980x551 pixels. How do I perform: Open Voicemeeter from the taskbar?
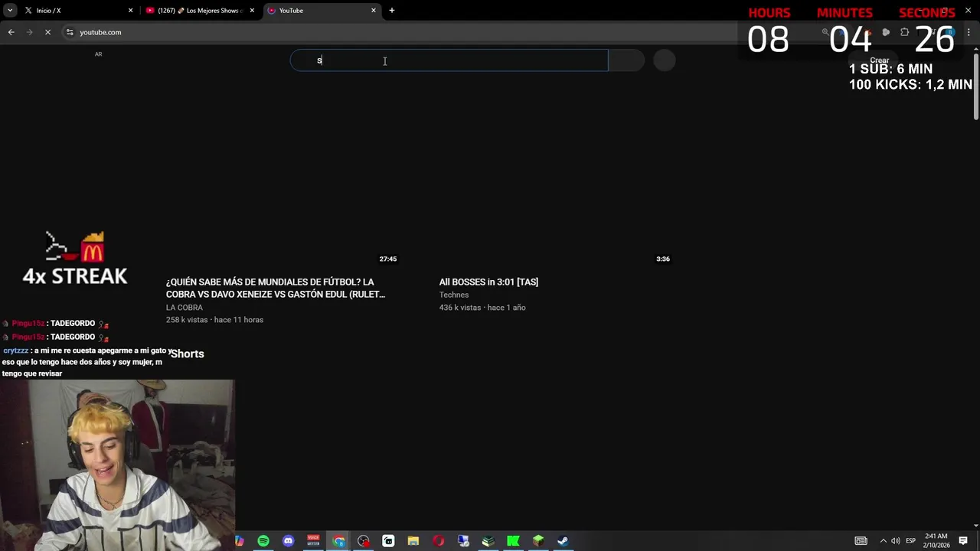(313, 541)
